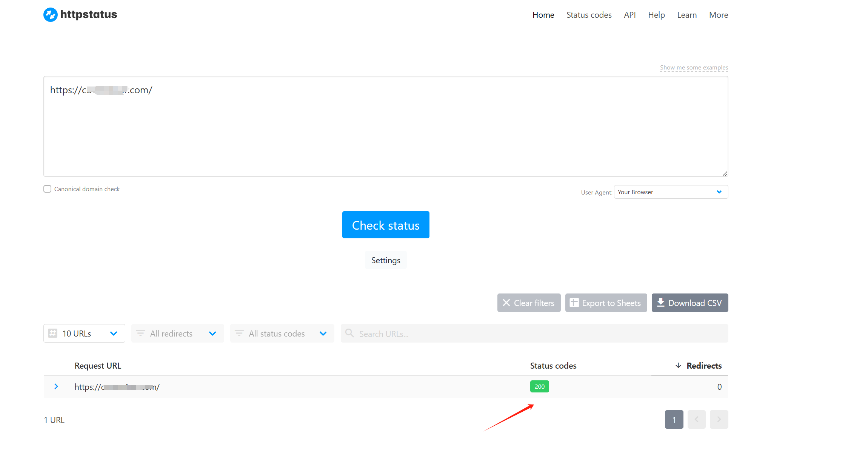Click the green 200 status badge

(x=539, y=386)
